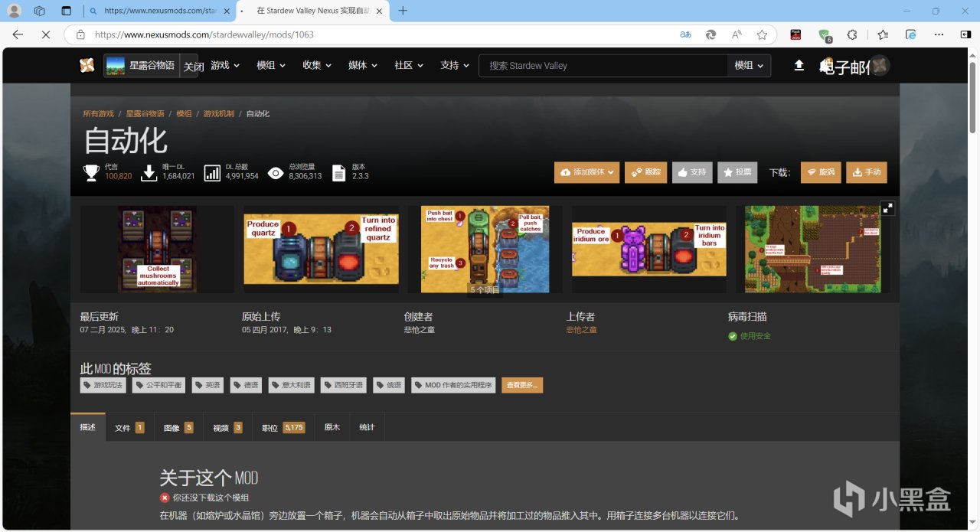Click the browser refresh-style icon beside translate

pos(710,34)
